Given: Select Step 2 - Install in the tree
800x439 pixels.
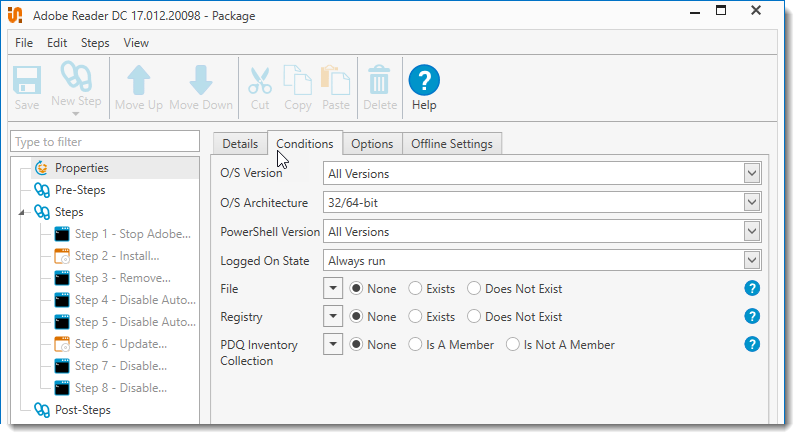Looking at the screenshot, I should [116, 256].
